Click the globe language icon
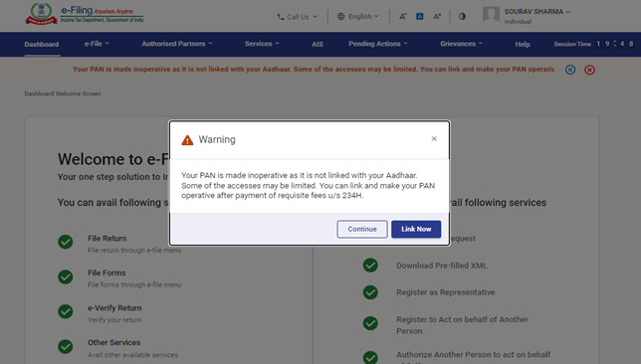The width and height of the screenshot is (641, 364). tap(341, 16)
